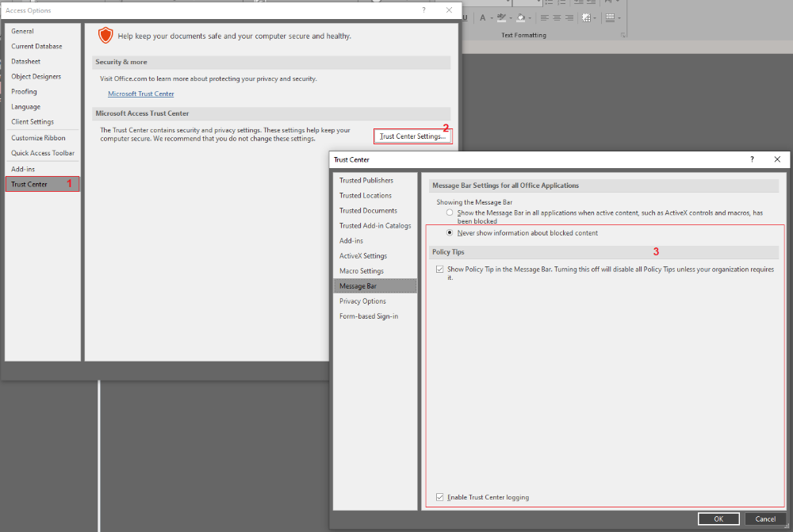Click the Font Color A icon in ribbon

(x=482, y=17)
